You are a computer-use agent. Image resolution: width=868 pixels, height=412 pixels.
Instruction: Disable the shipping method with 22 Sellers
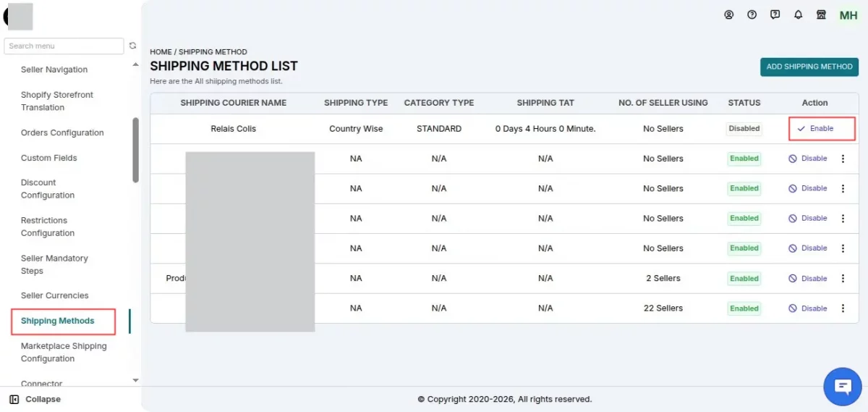808,308
